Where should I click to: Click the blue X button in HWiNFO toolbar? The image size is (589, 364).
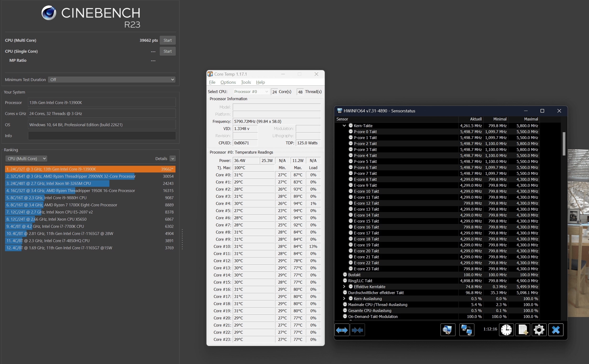coord(556,330)
